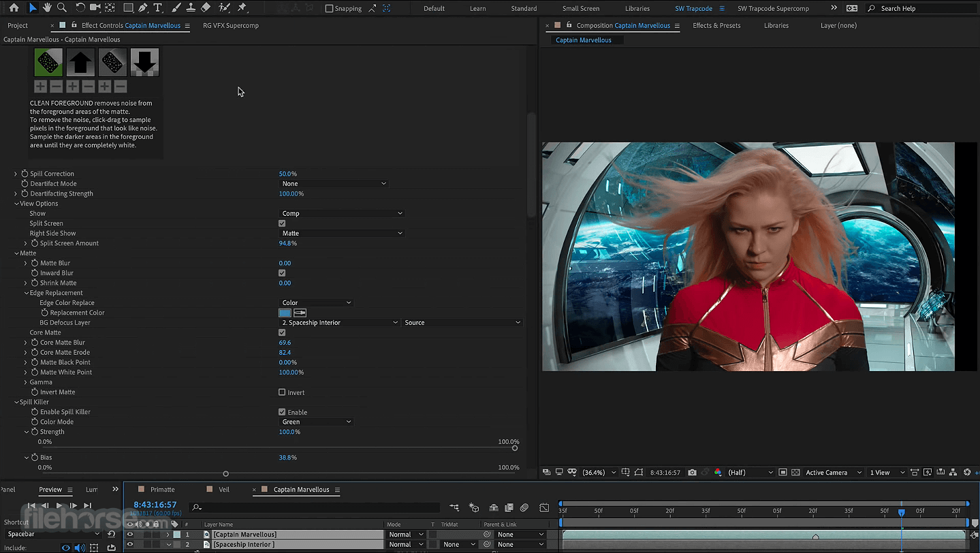Select the Eraser tool
980x553 pixels.
(x=206, y=8)
